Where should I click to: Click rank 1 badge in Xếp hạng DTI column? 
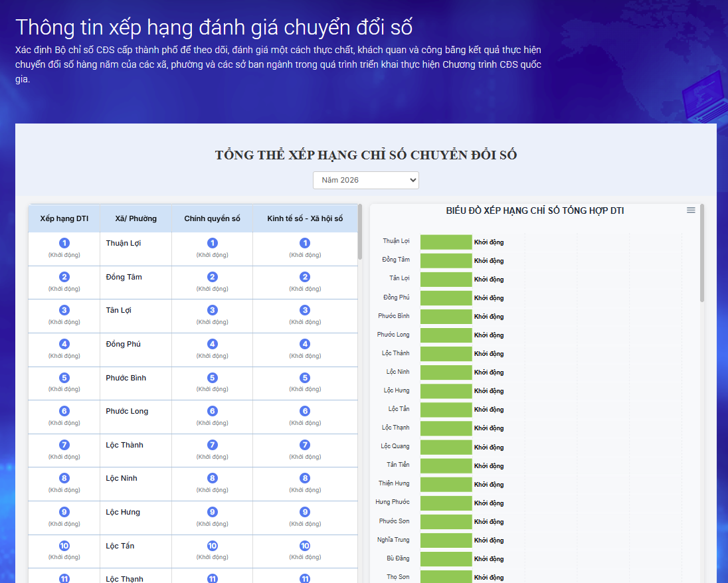coord(64,243)
